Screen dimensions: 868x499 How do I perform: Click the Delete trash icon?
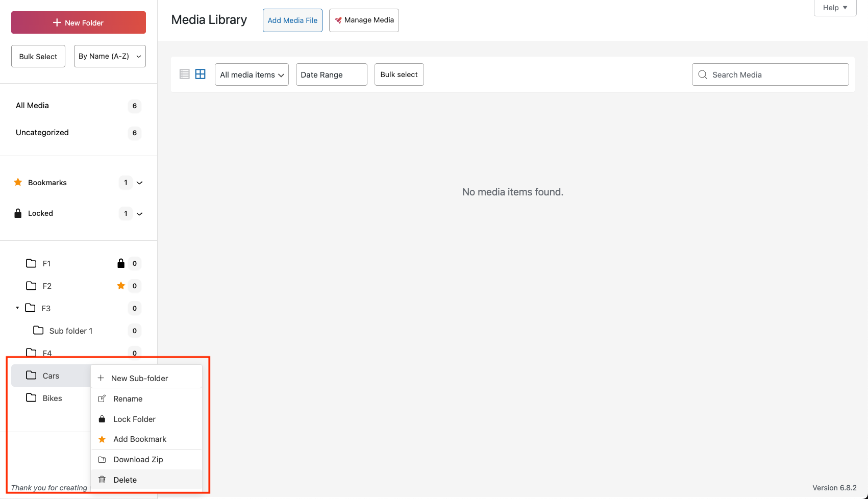point(102,480)
